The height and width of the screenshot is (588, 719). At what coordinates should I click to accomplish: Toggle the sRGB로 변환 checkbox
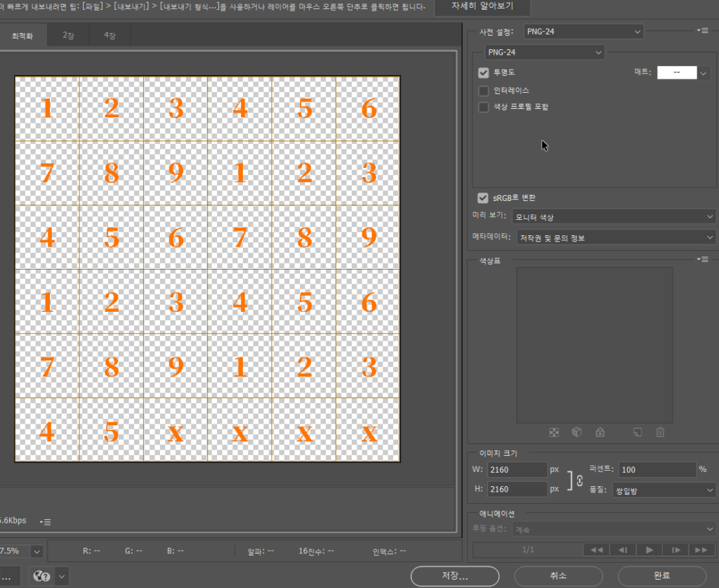pyautogui.click(x=482, y=198)
